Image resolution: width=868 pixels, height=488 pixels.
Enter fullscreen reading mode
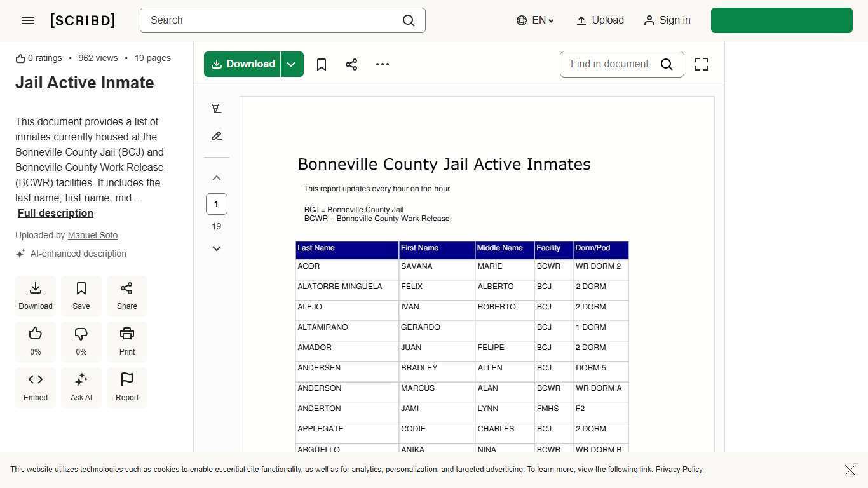click(701, 64)
